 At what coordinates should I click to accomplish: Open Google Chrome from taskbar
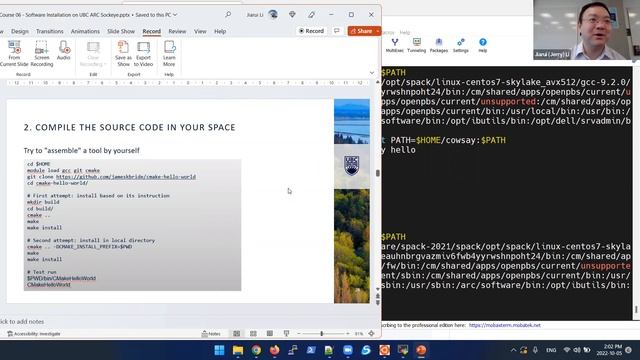click(256, 350)
